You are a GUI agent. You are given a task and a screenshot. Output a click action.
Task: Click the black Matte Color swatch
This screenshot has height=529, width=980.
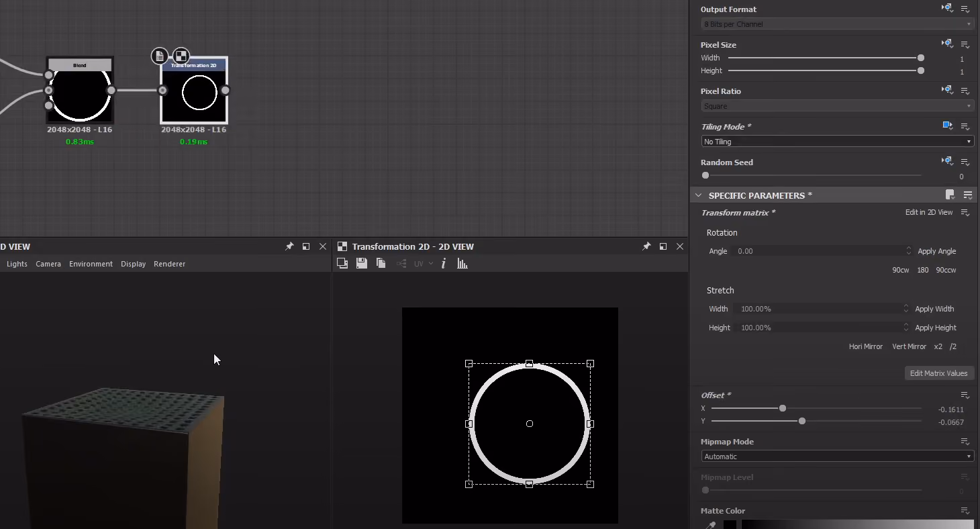click(730, 525)
